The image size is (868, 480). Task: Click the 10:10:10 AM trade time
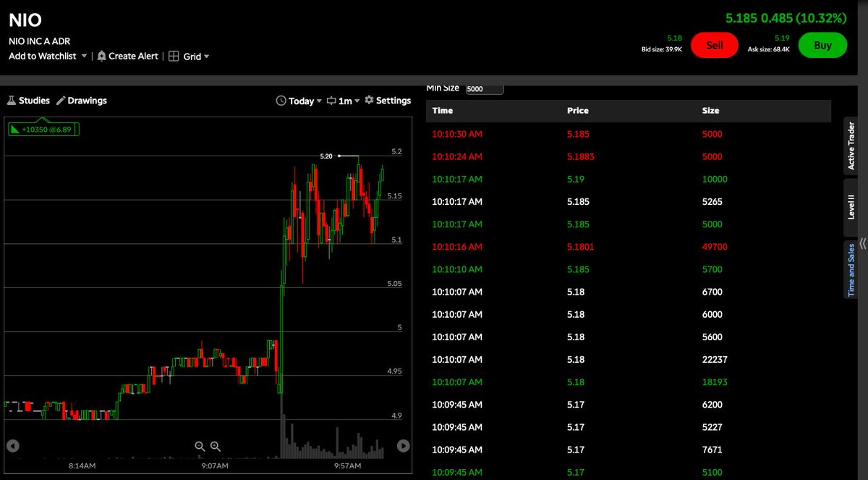click(x=457, y=269)
